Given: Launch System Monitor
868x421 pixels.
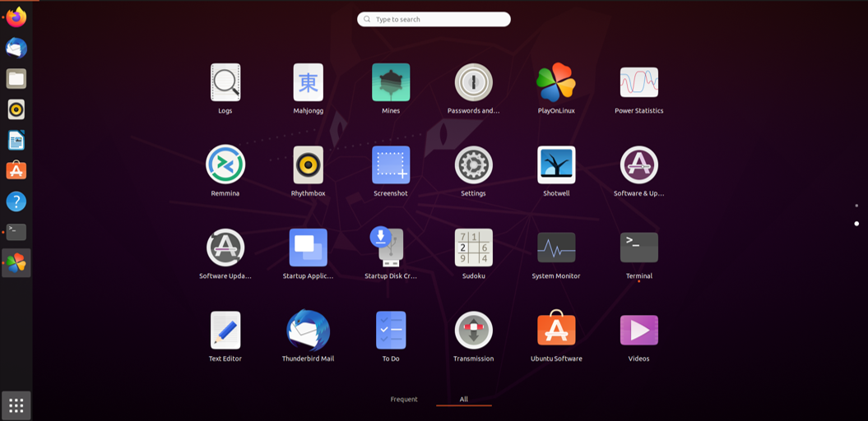Looking at the screenshot, I should click(x=556, y=248).
